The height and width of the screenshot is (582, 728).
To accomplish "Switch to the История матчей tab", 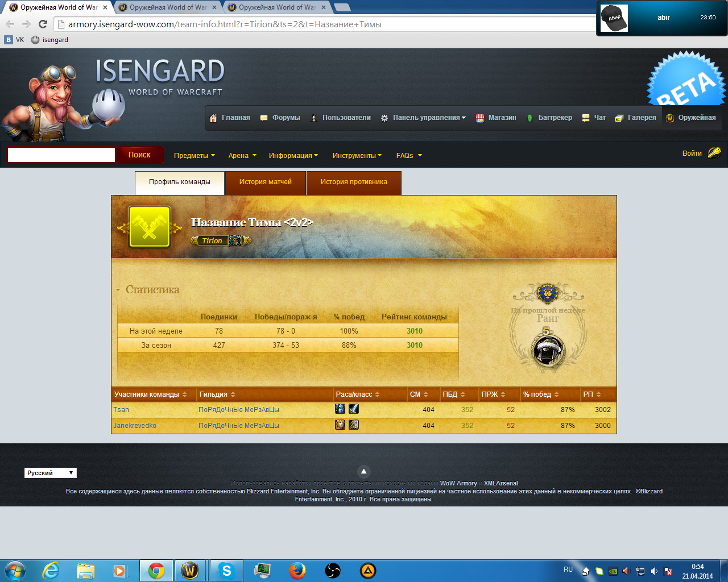I will 266,182.
